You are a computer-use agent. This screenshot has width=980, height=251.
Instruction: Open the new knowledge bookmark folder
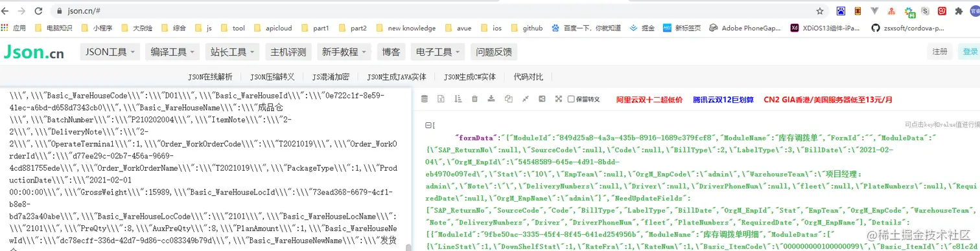(406, 28)
